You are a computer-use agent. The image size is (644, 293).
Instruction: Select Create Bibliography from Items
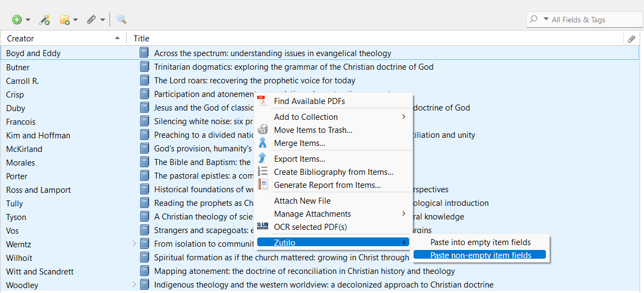click(x=333, y=172)
